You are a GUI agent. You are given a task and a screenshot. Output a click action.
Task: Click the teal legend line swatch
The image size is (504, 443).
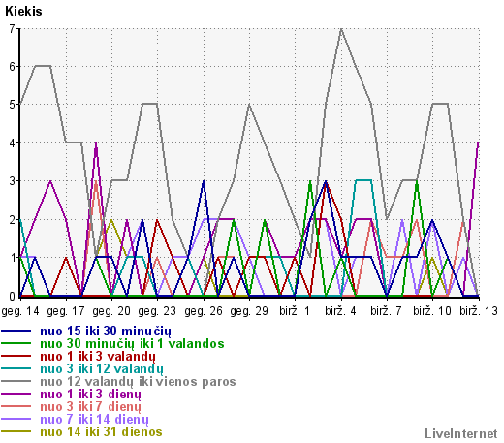[16, 368]
